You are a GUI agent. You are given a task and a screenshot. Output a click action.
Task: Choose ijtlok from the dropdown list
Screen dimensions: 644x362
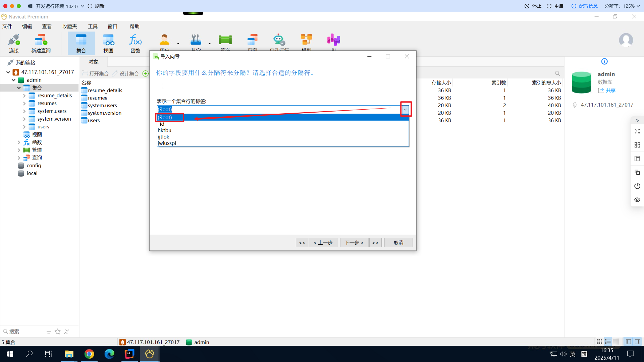coord(283,137)
